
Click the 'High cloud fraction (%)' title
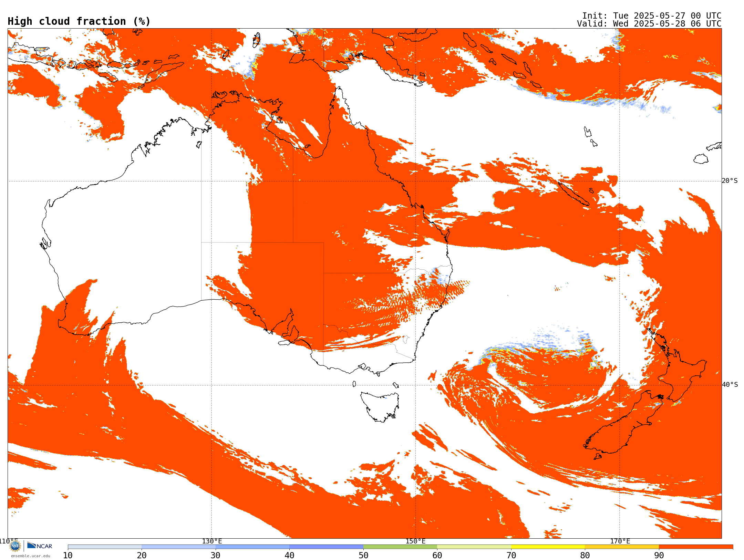click(x=79, y=21)
